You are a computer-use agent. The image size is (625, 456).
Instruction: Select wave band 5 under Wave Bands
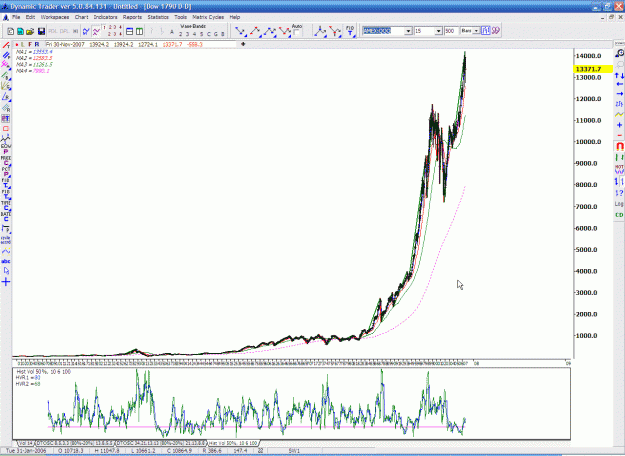(201, 34)
